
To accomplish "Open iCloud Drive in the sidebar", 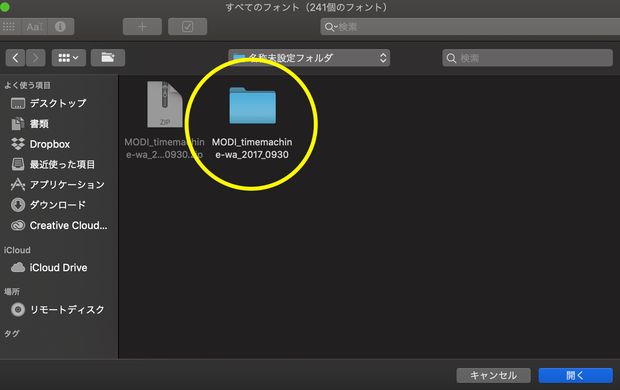I will pyautogui.click(x=49, y=267).
